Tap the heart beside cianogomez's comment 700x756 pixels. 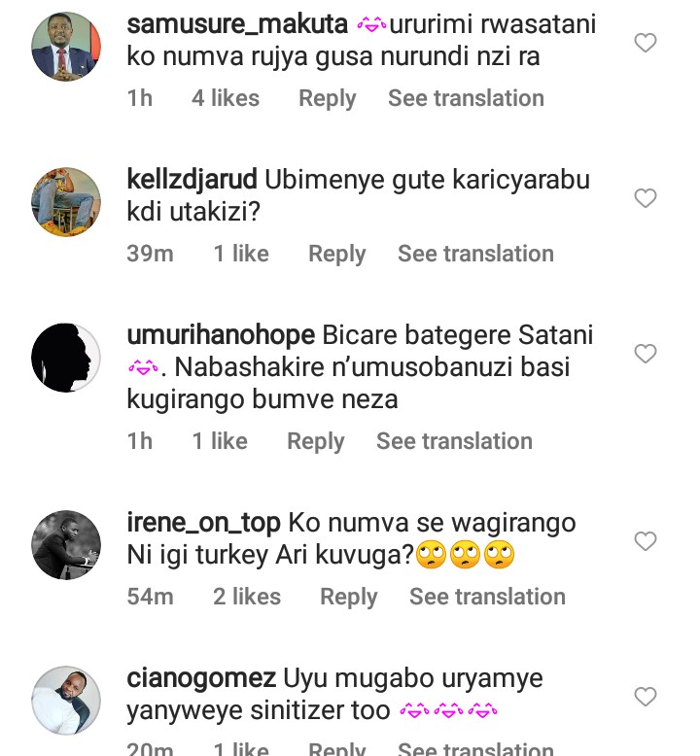646,697
